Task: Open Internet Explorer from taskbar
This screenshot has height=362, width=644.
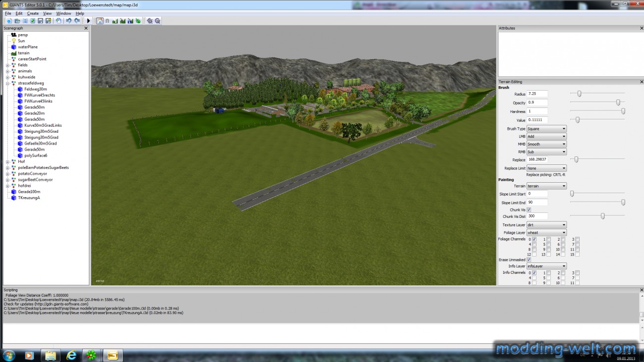Action: (71, 355)
